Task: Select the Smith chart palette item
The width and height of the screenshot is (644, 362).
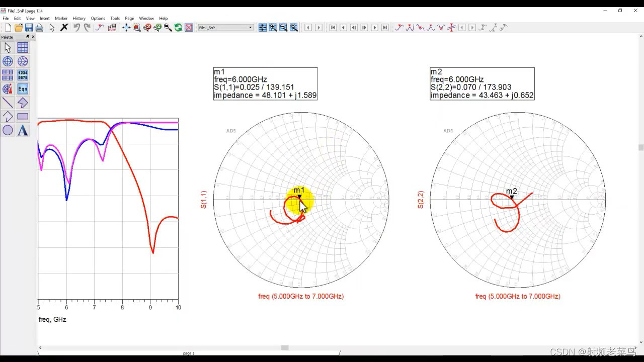Action: tap(23, 61)
